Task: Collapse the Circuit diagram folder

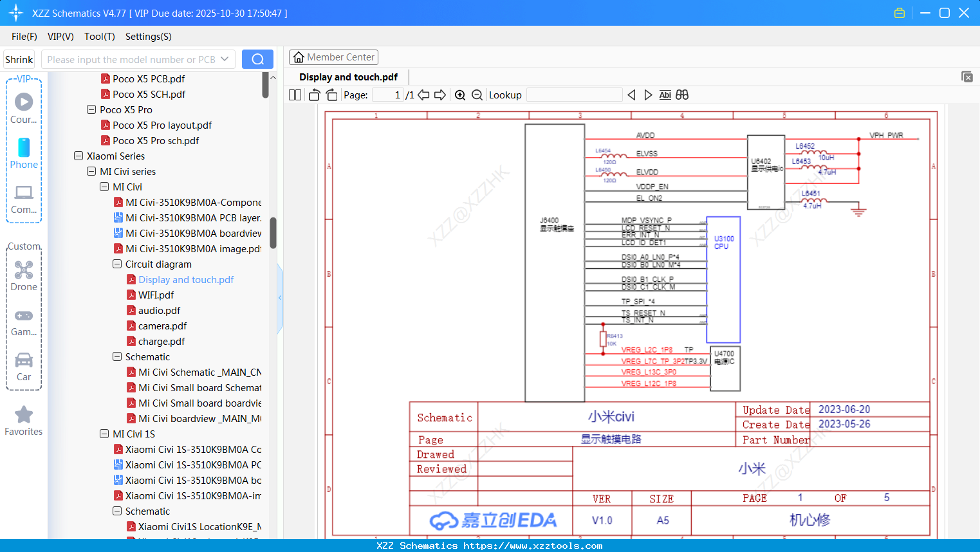Action: click(x=117, y=264)
